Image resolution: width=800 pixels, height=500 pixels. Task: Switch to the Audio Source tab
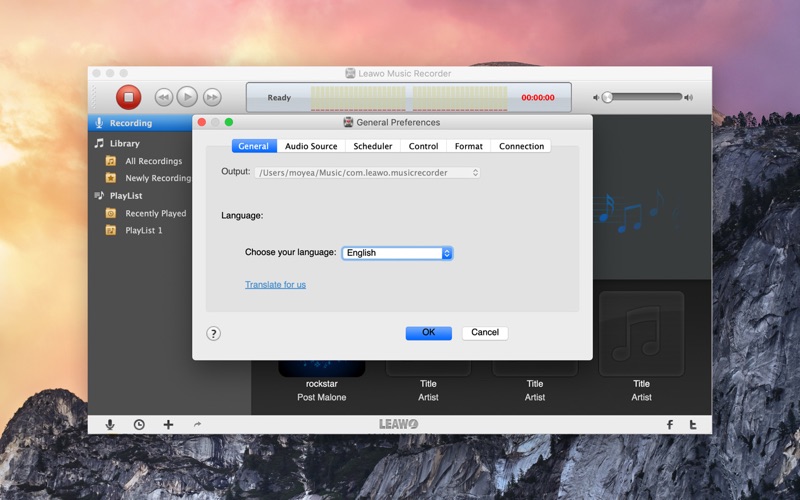pos(311,146)
